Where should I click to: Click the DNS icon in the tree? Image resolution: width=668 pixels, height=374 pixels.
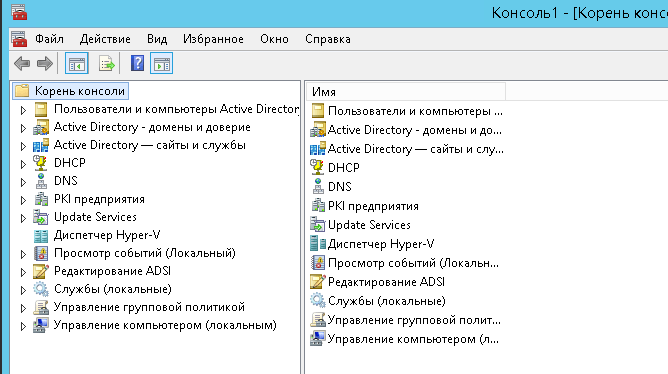41,181
